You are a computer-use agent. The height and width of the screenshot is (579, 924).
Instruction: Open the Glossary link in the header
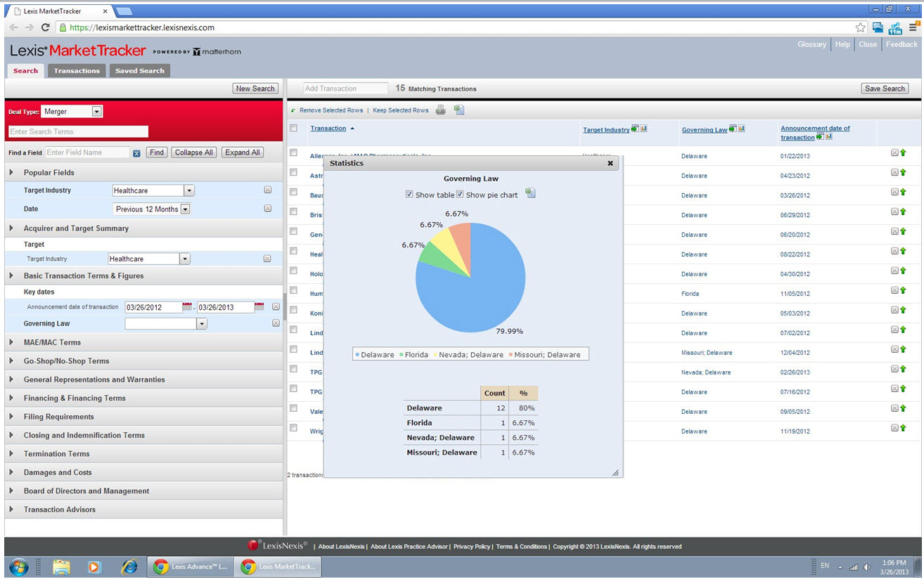coord(811,44)
